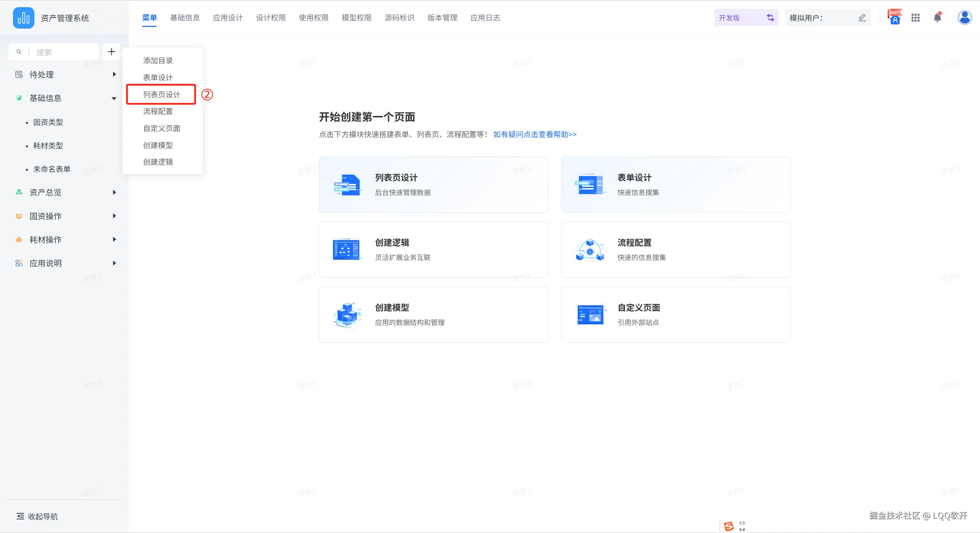Open the 固资类型 tree item
Image resolution: width=980 pixels, height=533 pixels.
tap(48, 122)
